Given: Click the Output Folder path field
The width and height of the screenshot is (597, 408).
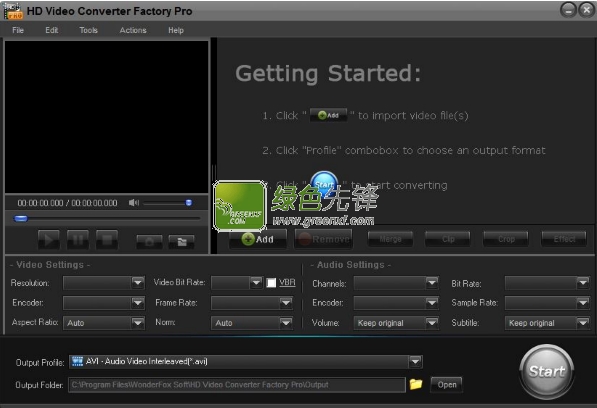Looking at the screenshot, I should click(x=237, y=385).
